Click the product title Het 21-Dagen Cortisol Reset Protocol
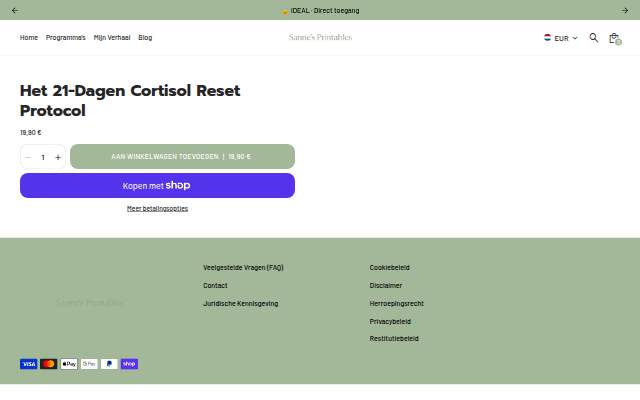The height and width of the screenshot is (400, 640). pos(130,100)
